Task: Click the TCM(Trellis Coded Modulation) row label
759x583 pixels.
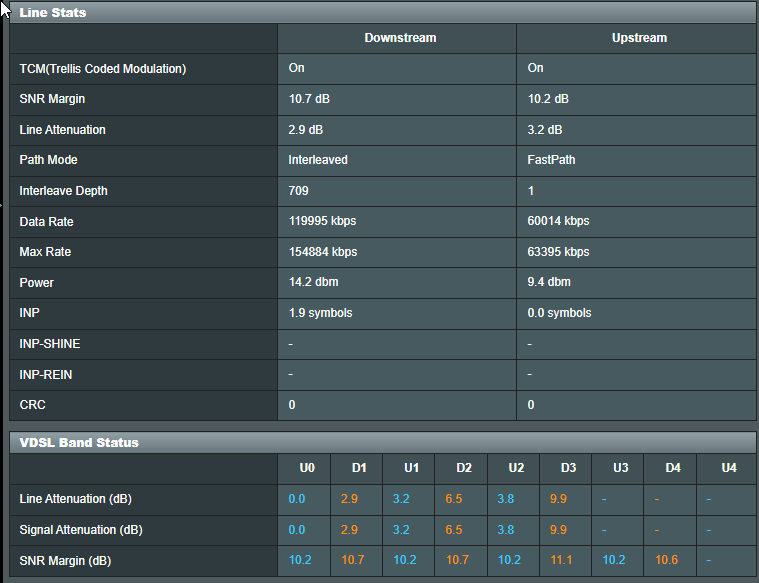Action: (x=103, y=69)
